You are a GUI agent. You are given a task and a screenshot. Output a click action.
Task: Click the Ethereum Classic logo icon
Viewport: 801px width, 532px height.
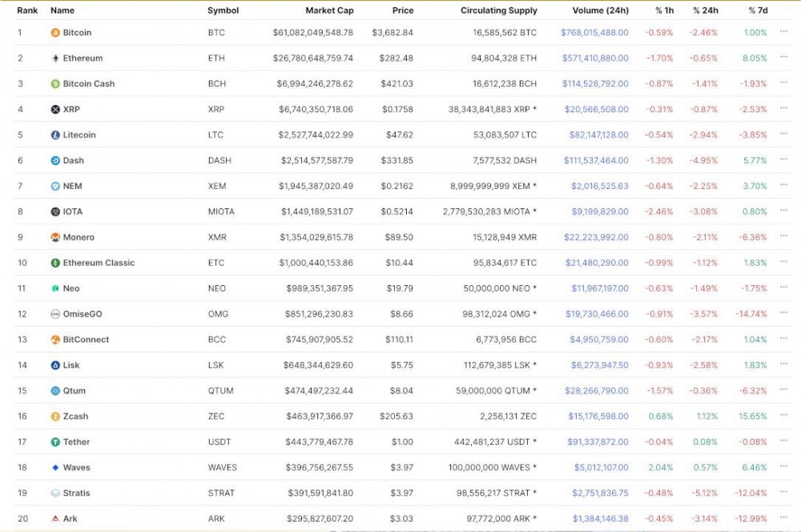pos(55,263)
